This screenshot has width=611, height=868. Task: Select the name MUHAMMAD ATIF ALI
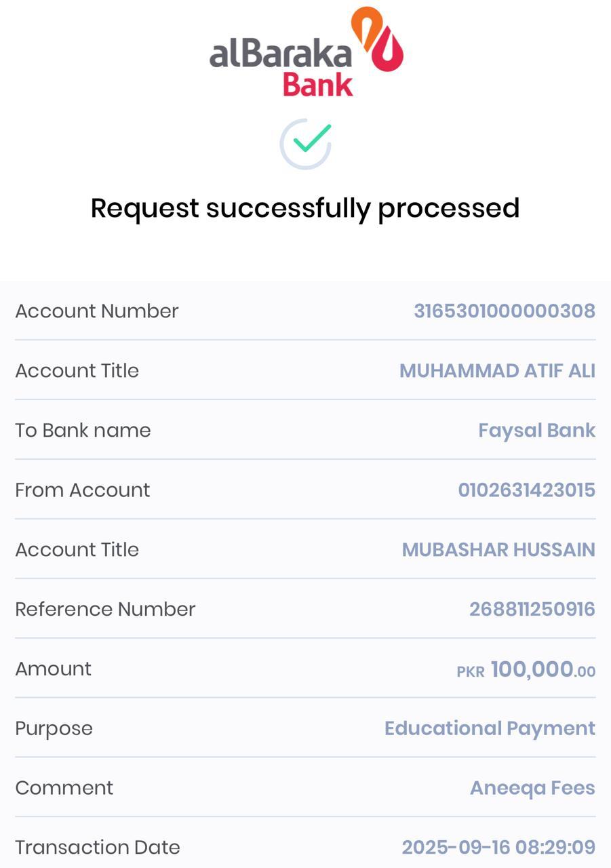[497, 371]
